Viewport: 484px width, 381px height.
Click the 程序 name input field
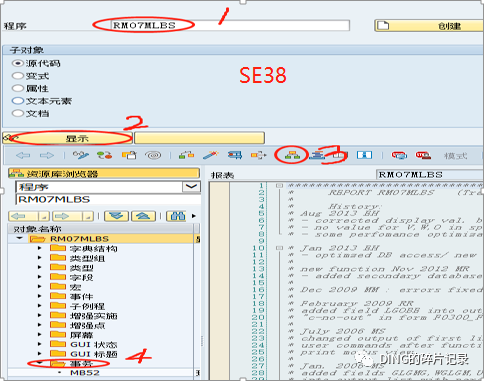[x=230, y=25]
